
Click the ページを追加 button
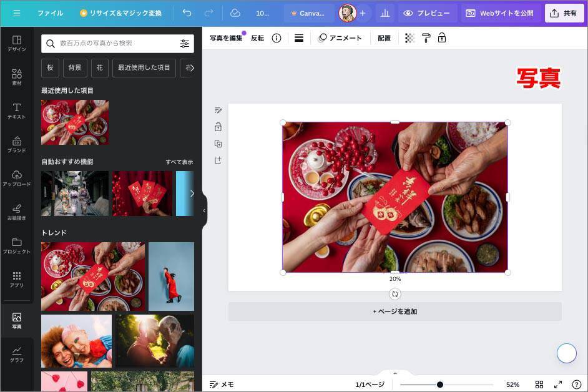tap(394, 311)
